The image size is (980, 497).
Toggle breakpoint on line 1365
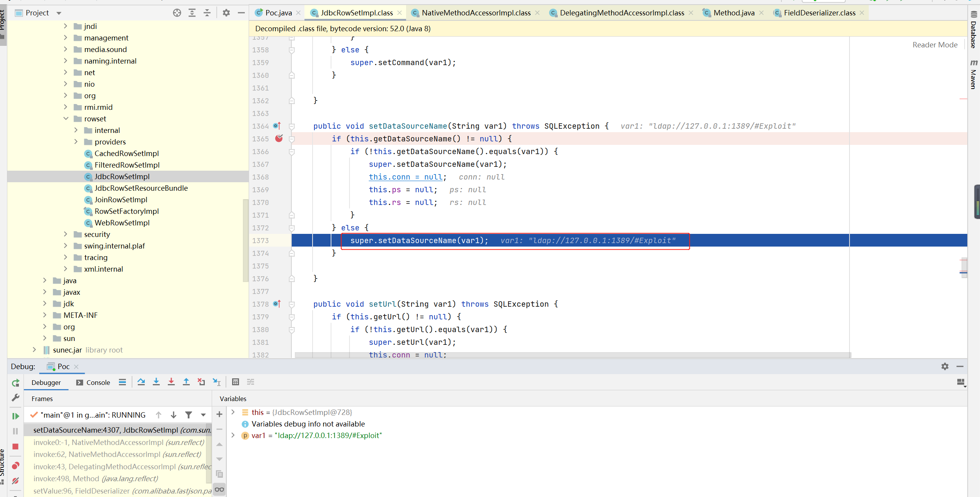coord(279,139)
